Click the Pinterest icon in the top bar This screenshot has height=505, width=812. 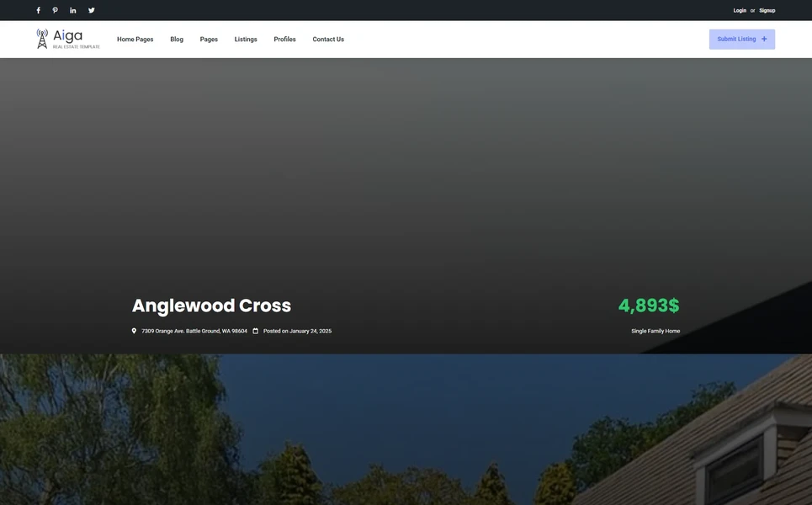[55, 10]
